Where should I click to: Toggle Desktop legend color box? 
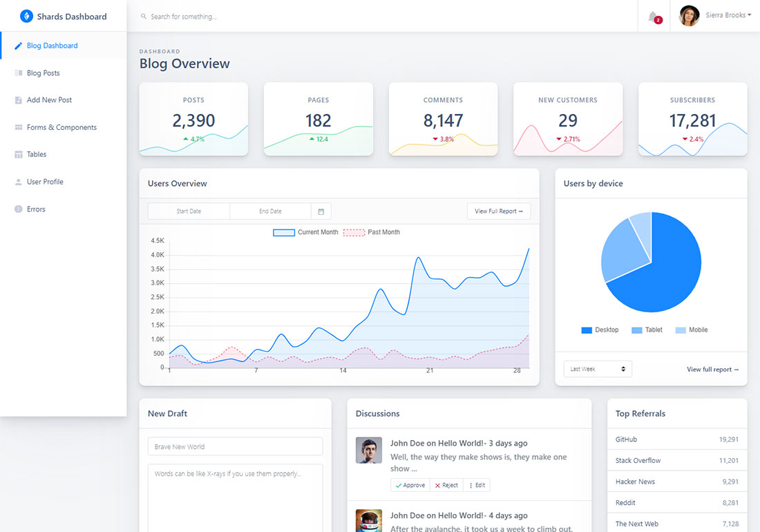pyautogui.click(x=587, y=330)
